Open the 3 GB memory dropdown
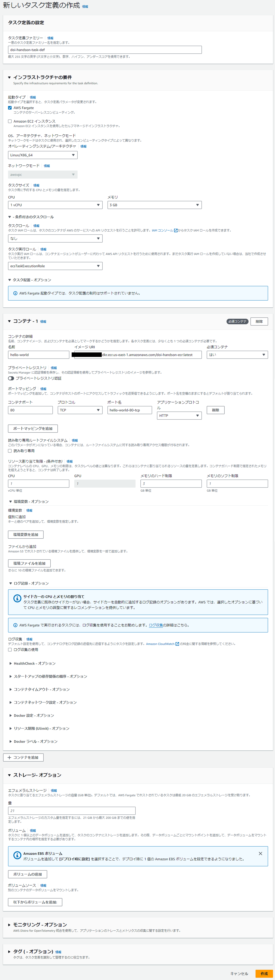275x980 pixels. point(154,205)
